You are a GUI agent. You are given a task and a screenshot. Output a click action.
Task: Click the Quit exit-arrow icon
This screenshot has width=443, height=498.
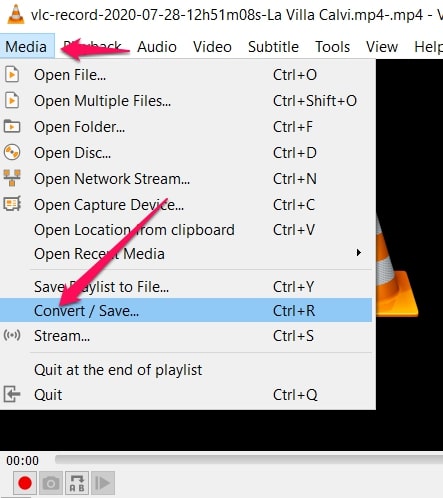click(x=12, y=394)
